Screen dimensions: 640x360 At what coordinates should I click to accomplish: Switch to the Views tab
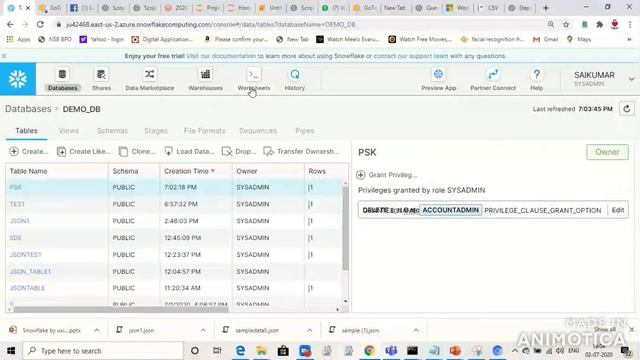pos(69,131)
